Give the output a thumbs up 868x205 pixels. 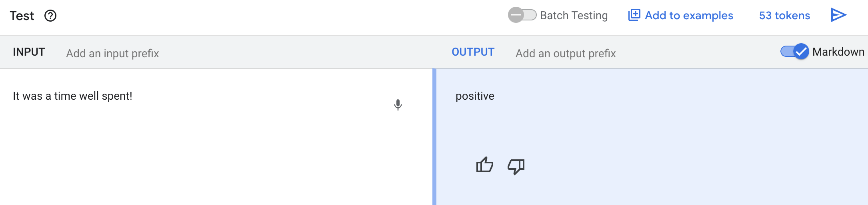[484, 165]
